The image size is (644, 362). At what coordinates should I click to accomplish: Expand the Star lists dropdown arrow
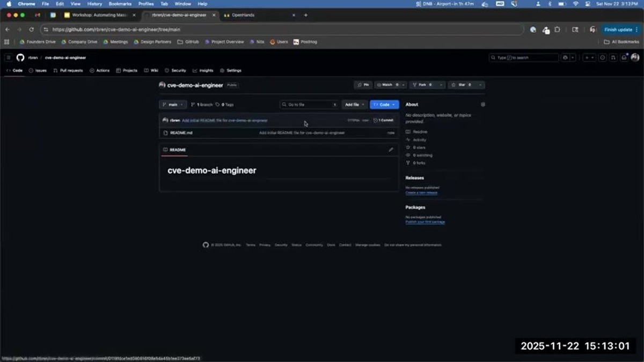click(x=481, y=85)
